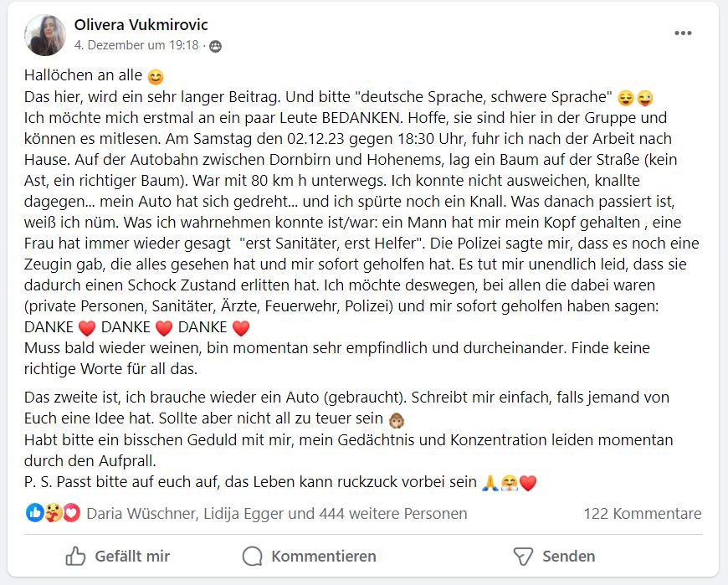Click the blue like reaction icon
This screenshot has height=585, width=728.
[x=35, y=513]
